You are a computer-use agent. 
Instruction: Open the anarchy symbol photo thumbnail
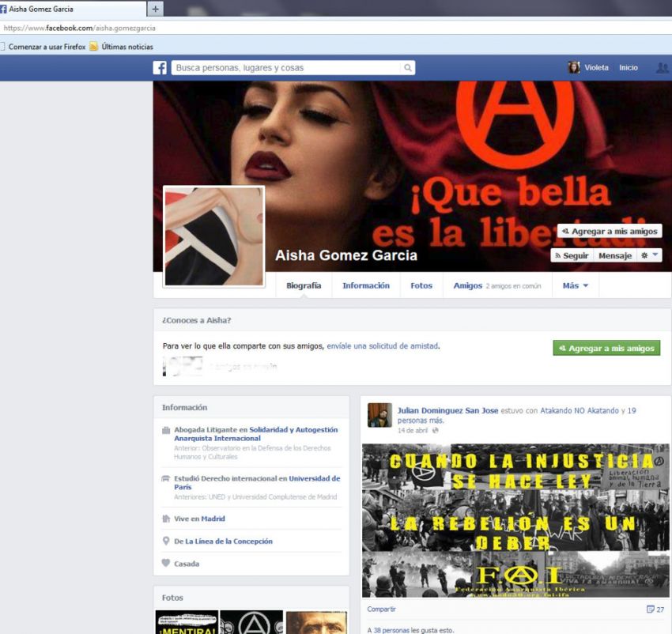pyautogui.click(x=251, y=622)
